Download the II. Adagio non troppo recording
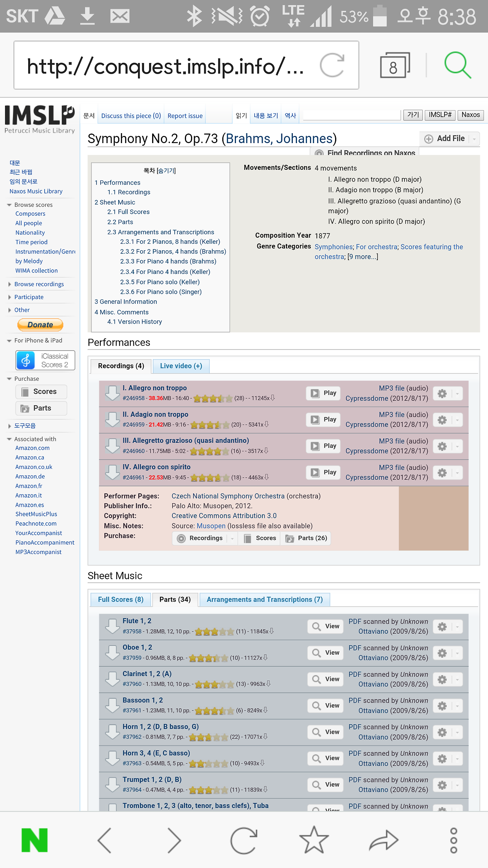Viewport: 488px width, 868px height. point(112,419)
